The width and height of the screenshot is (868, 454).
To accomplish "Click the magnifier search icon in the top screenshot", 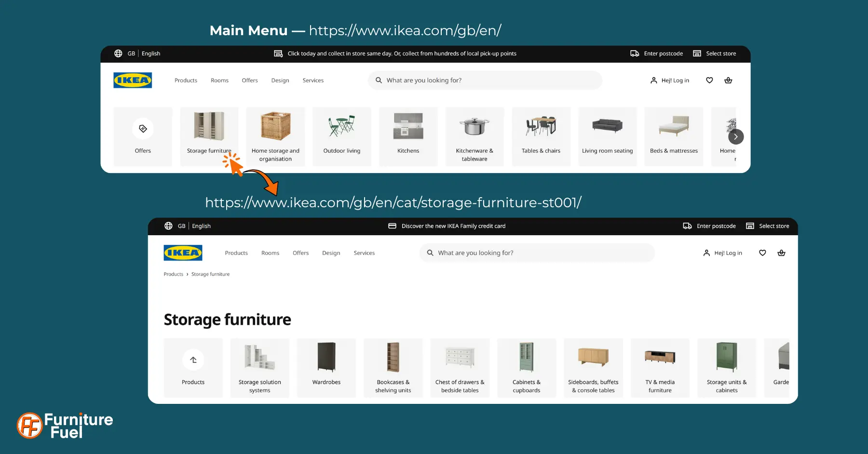I will (379, 80).
